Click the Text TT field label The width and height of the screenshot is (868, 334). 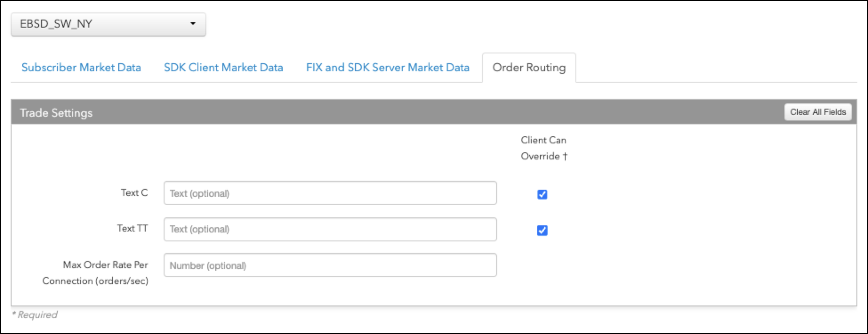(132, 228)
